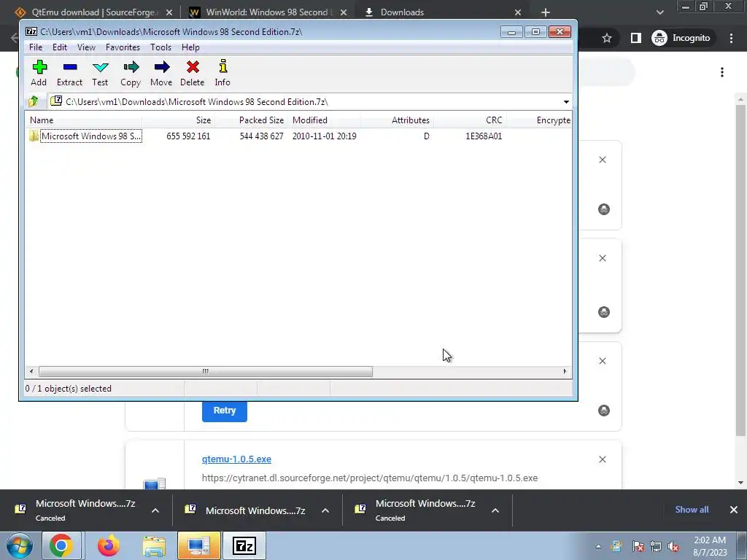Click the taskbar clock showing 2:02 AM
Viewport: 747px width, 560px height.
pos(710,546)
